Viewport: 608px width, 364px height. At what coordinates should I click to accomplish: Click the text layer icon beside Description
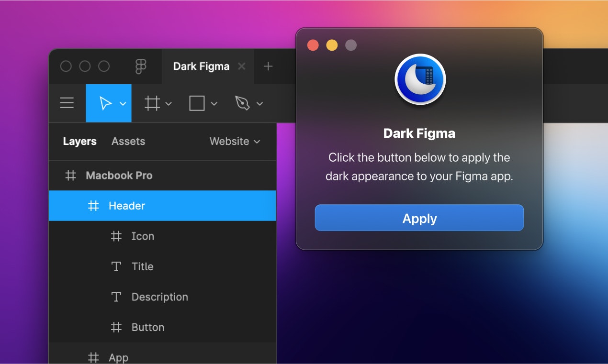tap(116, 297)
